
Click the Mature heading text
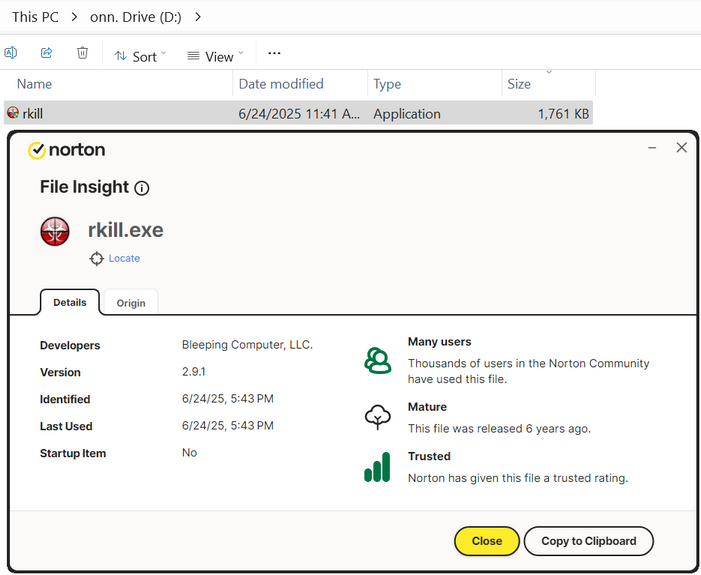point(427,407)
